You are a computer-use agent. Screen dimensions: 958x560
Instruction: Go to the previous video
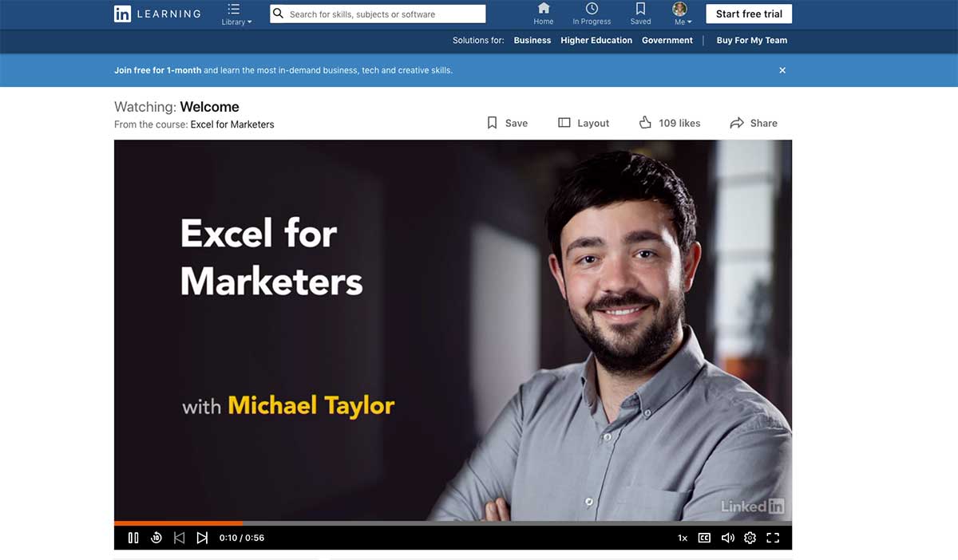pyautogui.click(x=179, y=538)
